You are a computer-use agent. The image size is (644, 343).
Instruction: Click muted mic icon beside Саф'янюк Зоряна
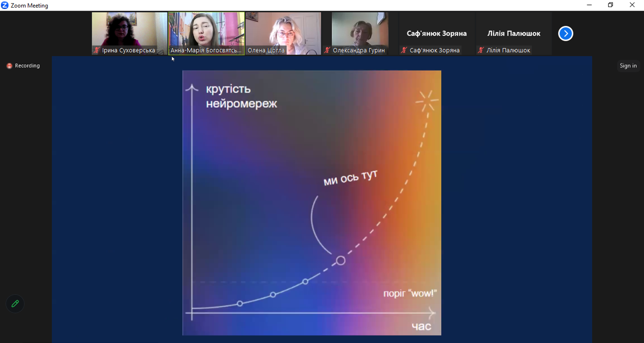pos(404,50)
